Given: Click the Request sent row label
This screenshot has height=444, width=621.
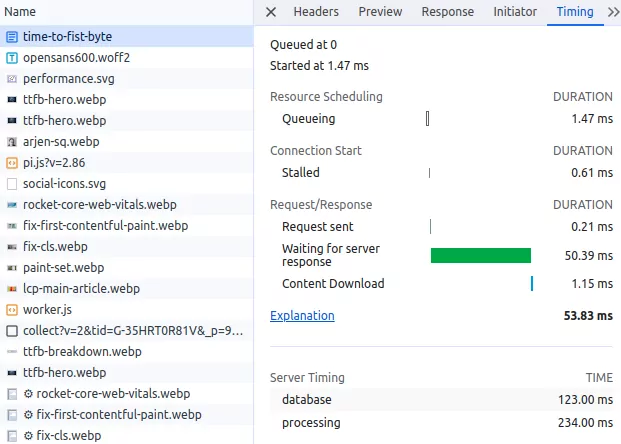Looking at the screenshot, I should 318,227.
